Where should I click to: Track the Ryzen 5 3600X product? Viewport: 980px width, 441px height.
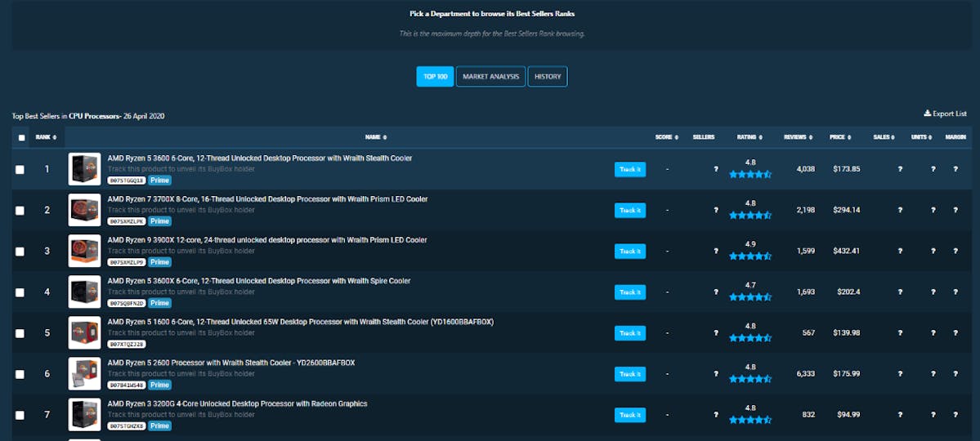(630, 292)
